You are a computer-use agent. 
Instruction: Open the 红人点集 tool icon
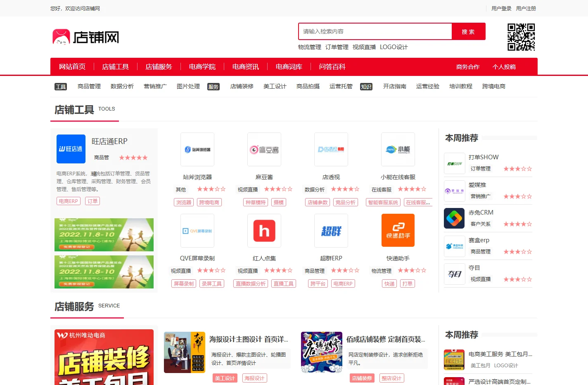(x=264, y=231)
